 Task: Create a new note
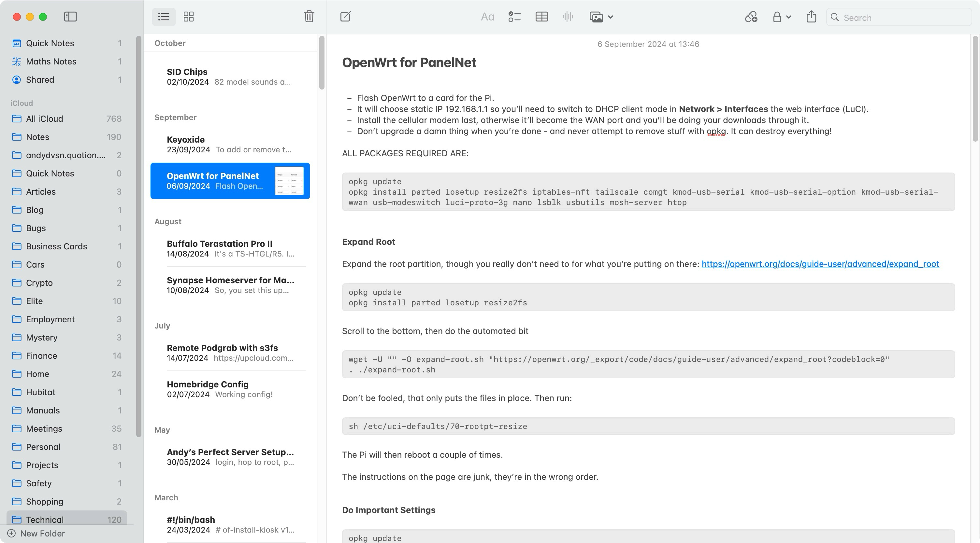(x=345, y=17)
